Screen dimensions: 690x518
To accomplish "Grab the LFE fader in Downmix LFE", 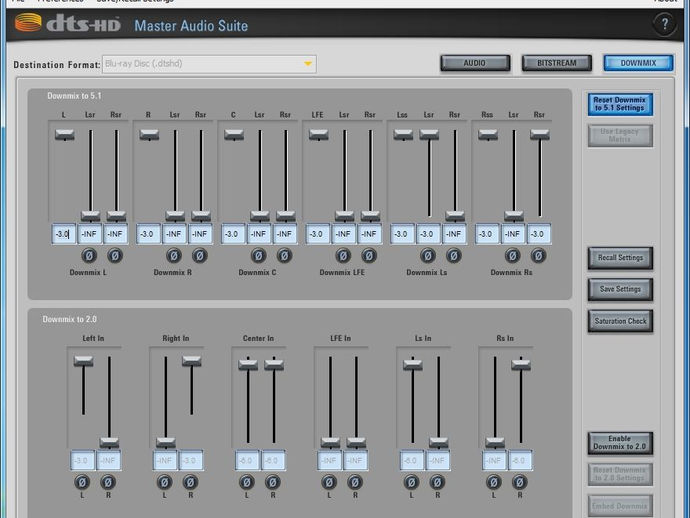I will pyautogui.click(x=319, y=135).
